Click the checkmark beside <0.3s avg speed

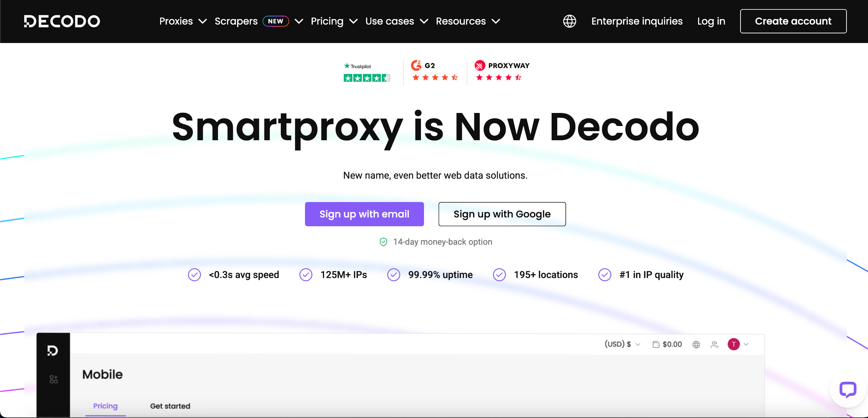194,275
